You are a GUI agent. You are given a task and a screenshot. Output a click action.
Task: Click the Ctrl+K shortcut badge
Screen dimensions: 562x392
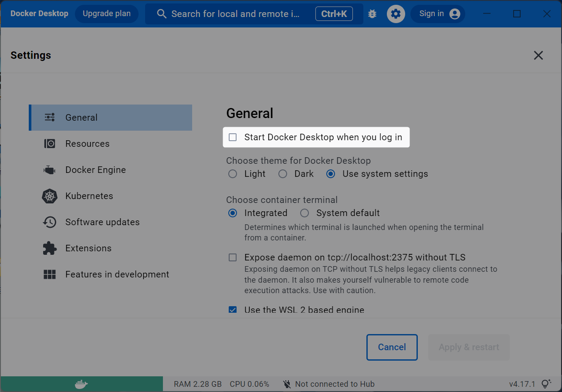(334, 14)
